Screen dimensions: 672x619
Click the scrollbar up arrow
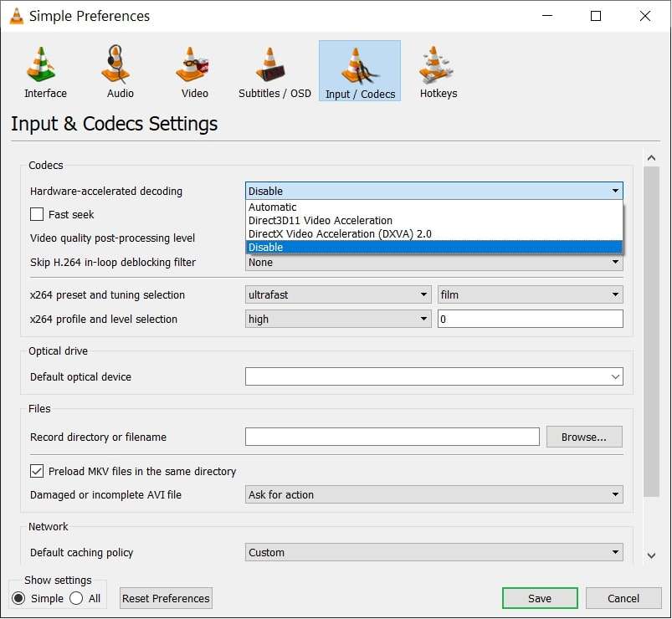[651, 157]
